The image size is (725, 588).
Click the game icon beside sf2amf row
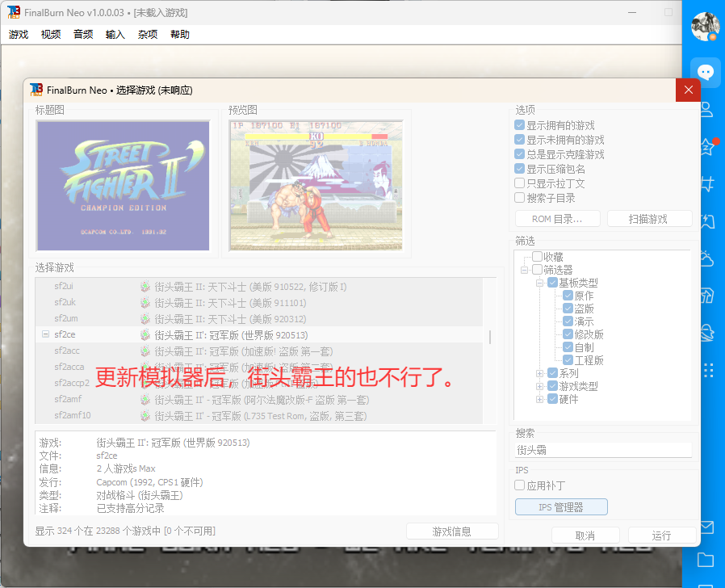pyautogui.click(x=145, y=400)
